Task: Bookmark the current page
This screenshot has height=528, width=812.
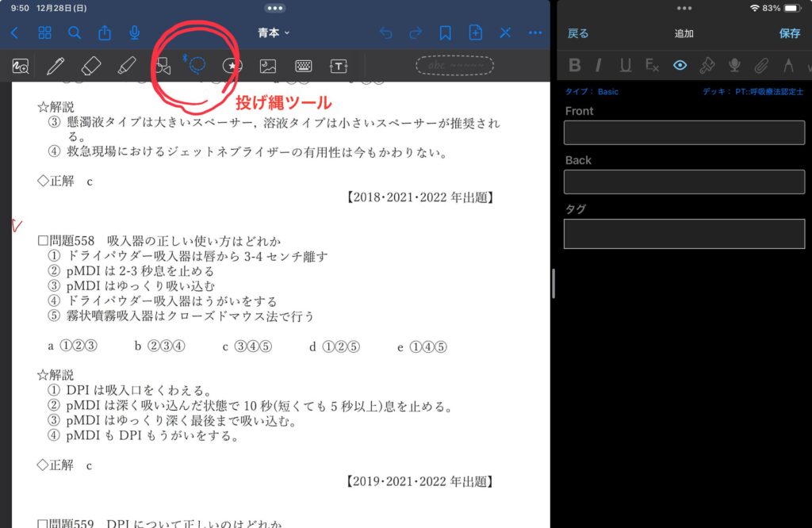Action: (446, 33)
